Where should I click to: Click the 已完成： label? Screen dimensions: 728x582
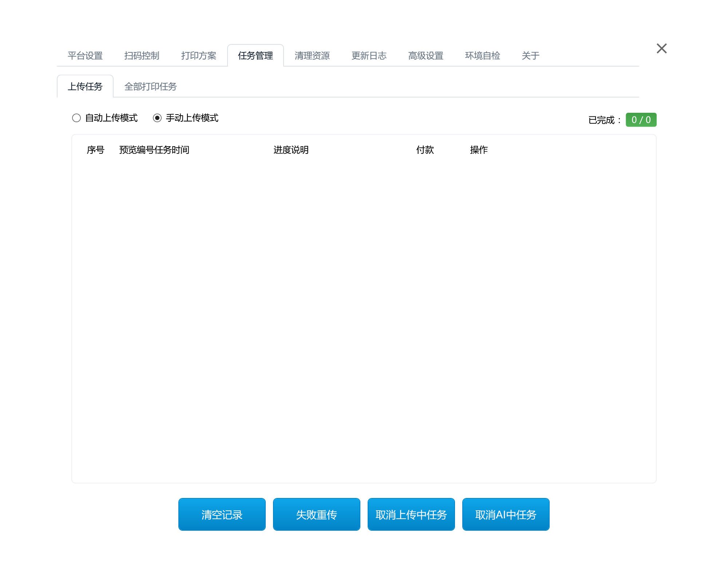pyautogui.click(x=605, y=120)
